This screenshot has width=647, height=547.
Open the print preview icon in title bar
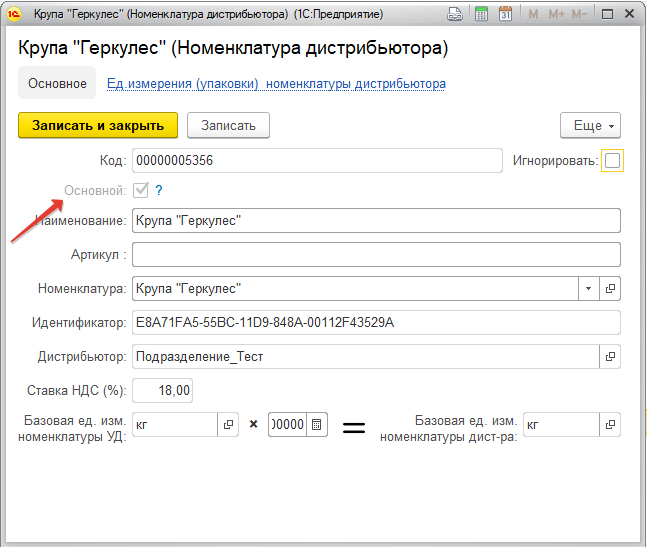[455, 14]
